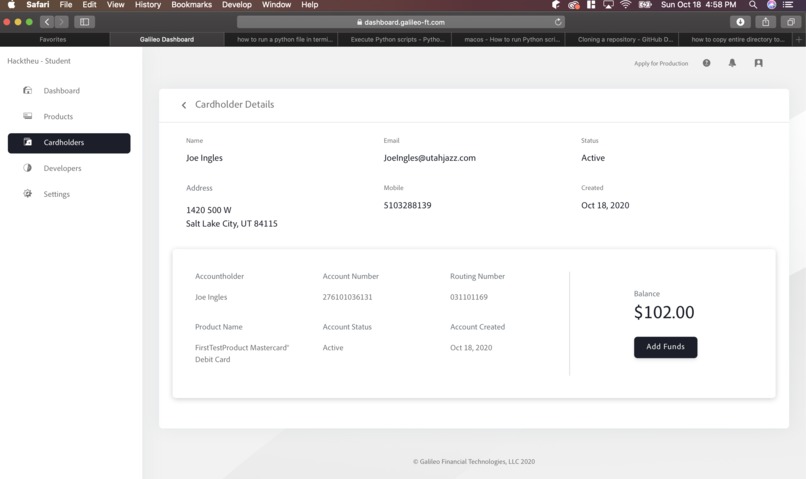Open Siri from the menu bar
Viewport: 806px width, 479px height.
click(x=771, y=5)
